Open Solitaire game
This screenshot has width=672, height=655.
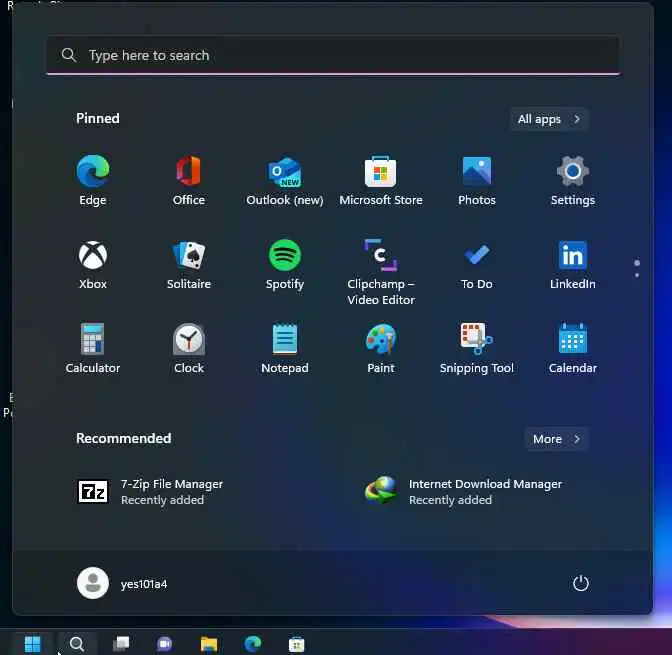coord(189,264)
